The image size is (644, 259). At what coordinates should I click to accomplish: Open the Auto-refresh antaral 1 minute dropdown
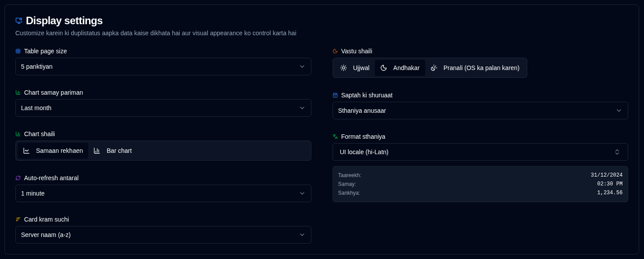[163, 193]
